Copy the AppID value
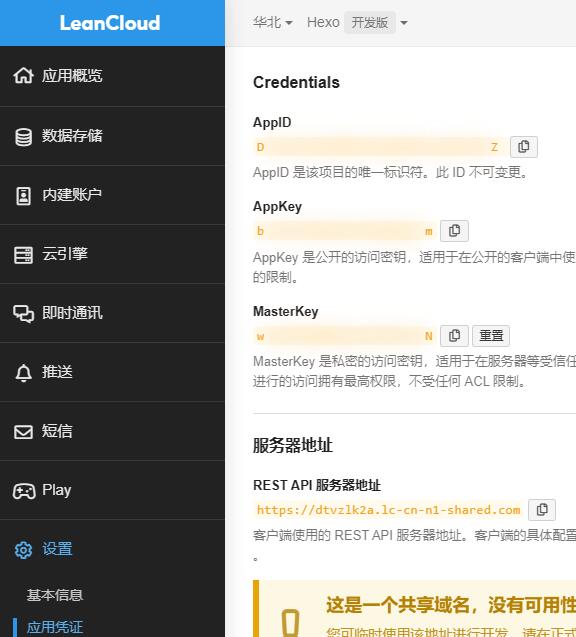The width and height of the screenshot is (576, 637). point(524,147)
